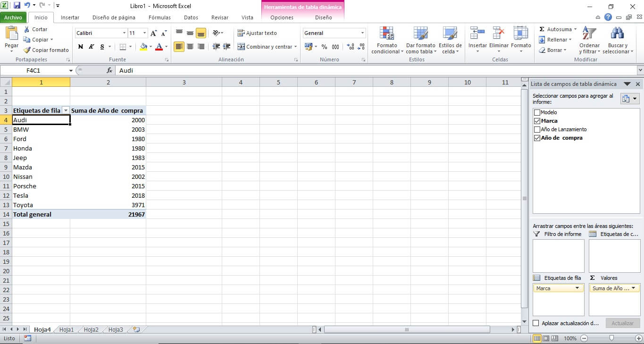Open Marca field dropdown in row labels area
The image size is (644, 344).
(577, 288)
